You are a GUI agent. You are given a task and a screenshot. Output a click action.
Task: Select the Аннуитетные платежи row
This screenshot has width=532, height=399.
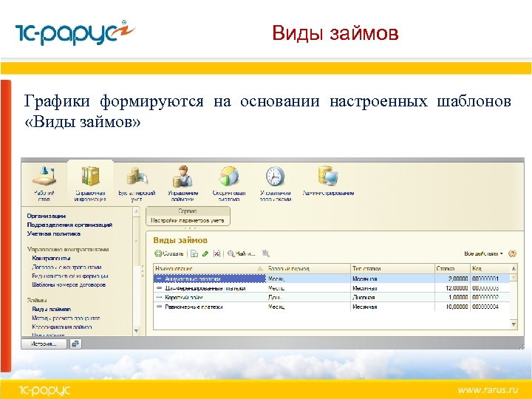coord(331,279)
